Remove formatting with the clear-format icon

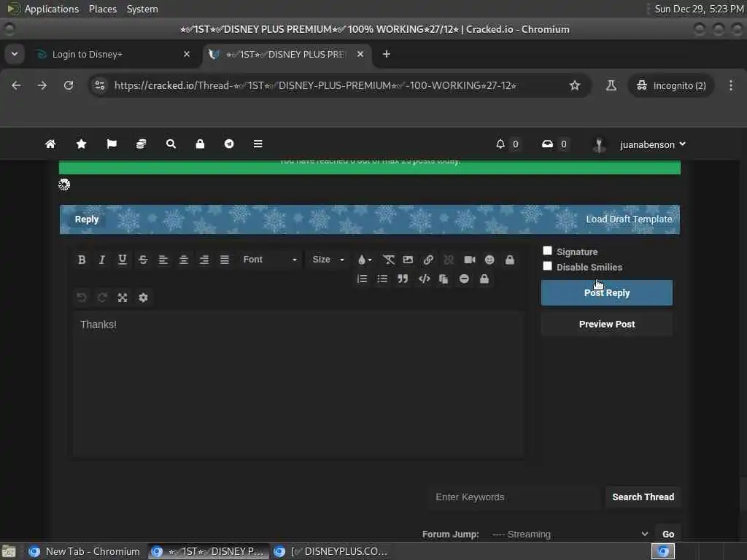(388, 260)
